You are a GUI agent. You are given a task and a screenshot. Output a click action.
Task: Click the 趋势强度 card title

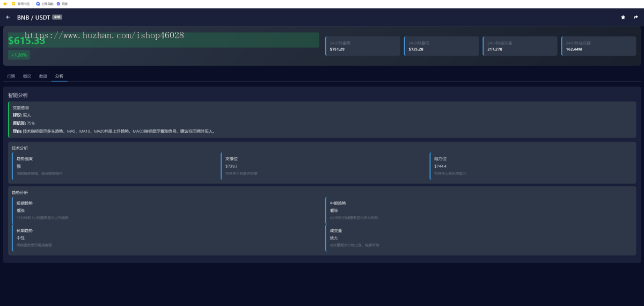tap(25, 158)
